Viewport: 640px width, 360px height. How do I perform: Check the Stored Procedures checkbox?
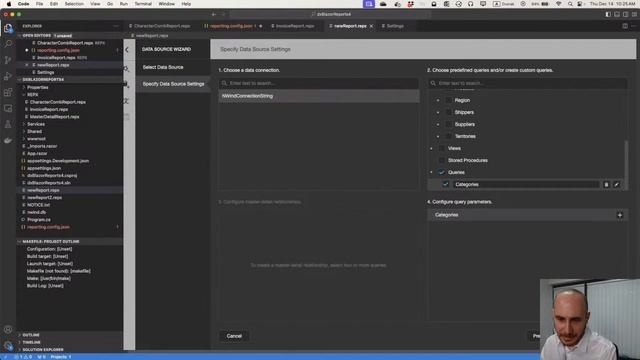442,160
